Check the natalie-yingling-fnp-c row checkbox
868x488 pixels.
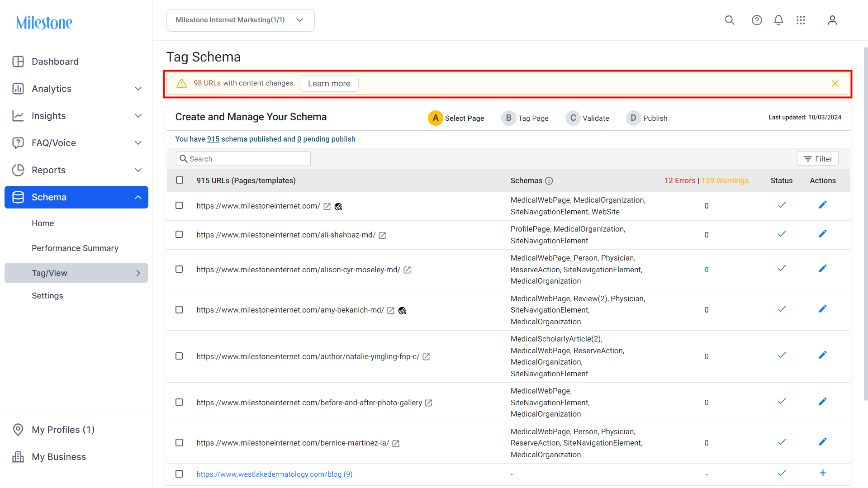point(179,356)
